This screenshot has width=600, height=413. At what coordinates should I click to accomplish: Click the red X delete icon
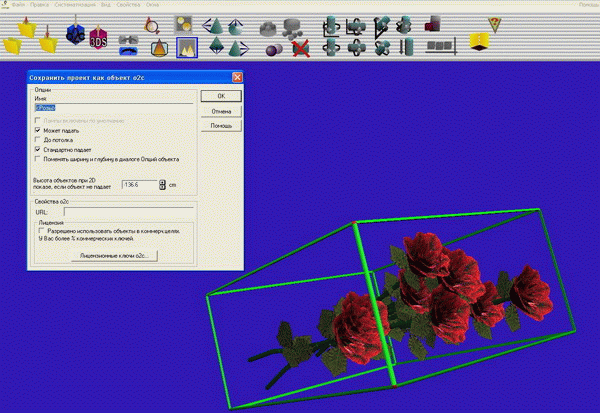[x=300, y=47]
